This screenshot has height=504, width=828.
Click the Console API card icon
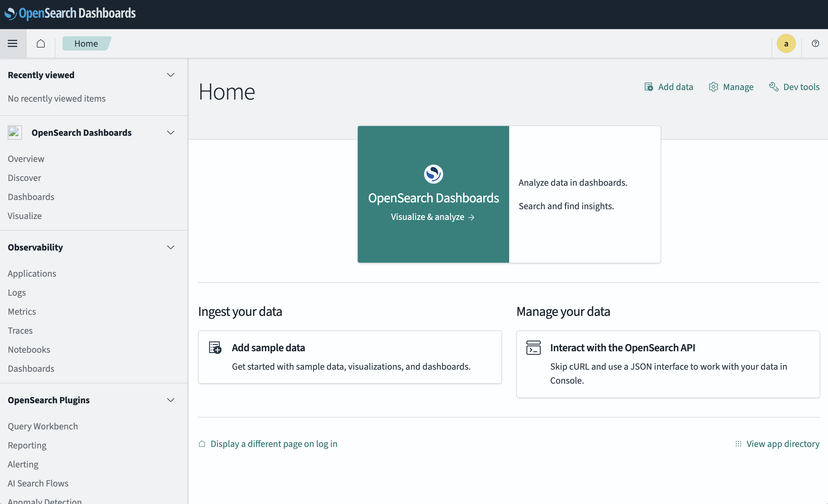533,347
